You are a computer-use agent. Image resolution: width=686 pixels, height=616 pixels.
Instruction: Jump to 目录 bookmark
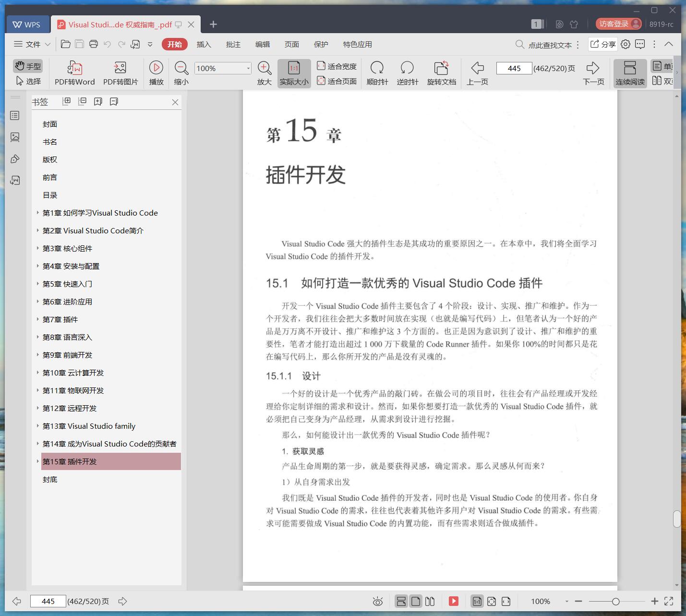click(50, 195)
